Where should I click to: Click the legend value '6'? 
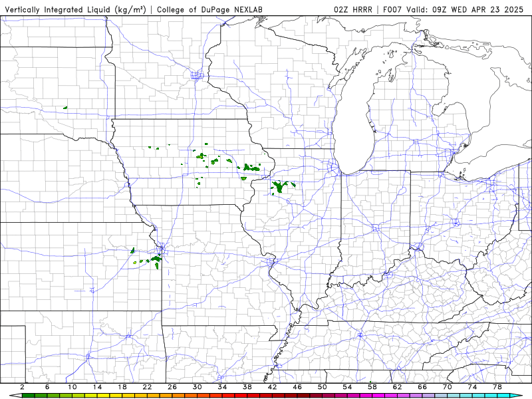[x=47, y=387]
